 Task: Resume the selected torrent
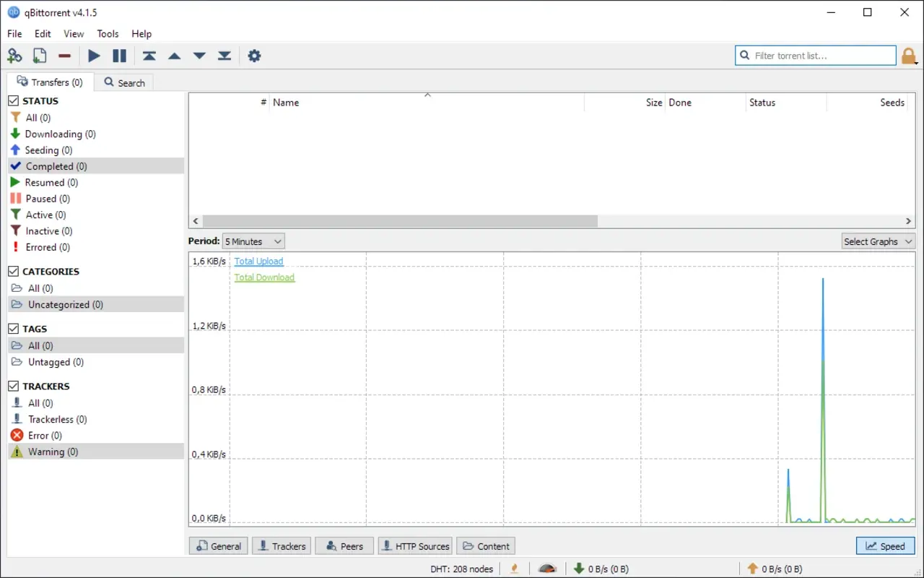click(x=94, y=56)
